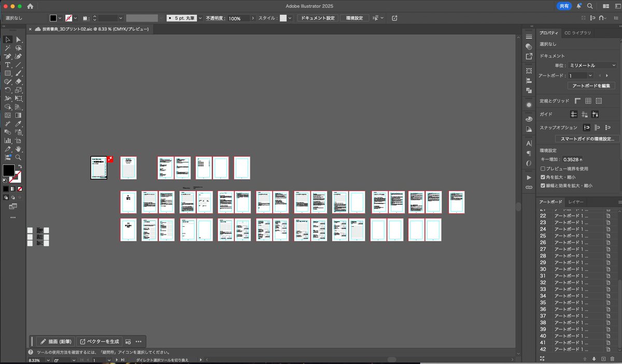
Task: Click the Home icon in top bar
Action: point(30,6)
